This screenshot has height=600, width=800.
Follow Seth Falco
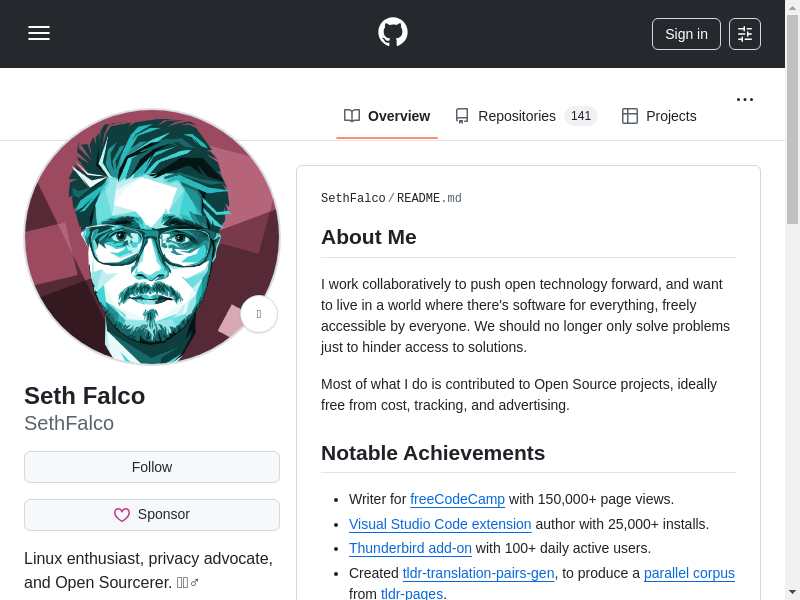(x=152, y=467)
